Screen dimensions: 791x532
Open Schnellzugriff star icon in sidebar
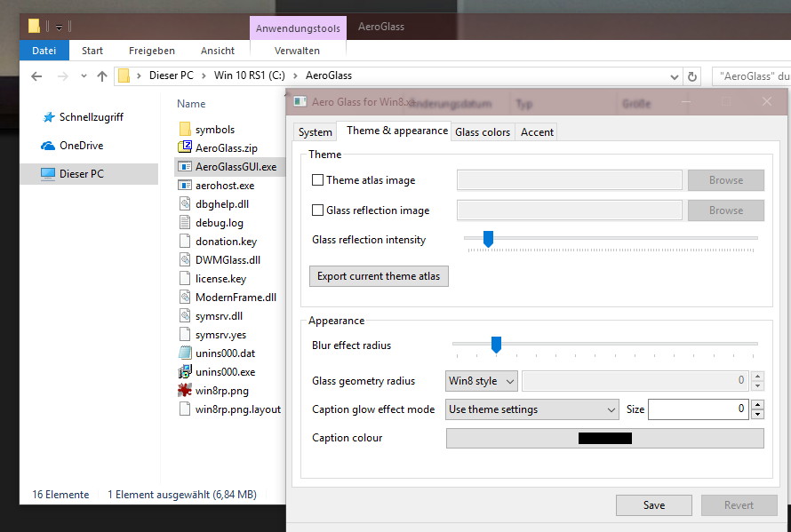coord(49,117)
